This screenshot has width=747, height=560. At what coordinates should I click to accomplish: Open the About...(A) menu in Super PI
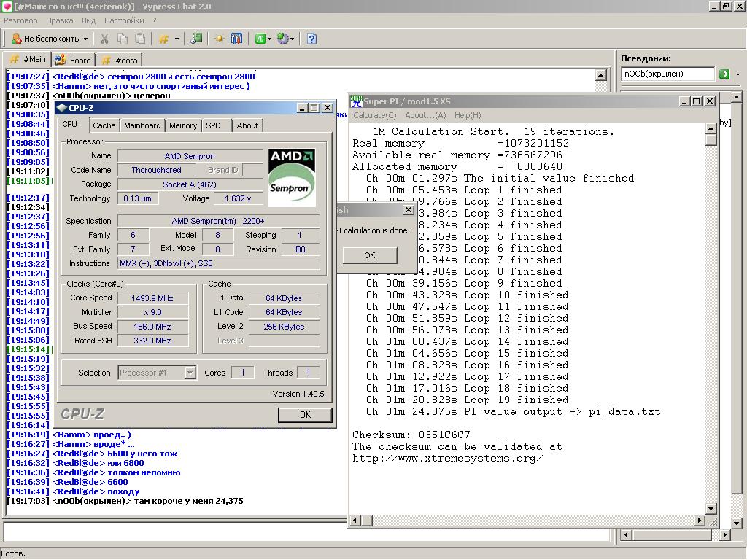425,115
